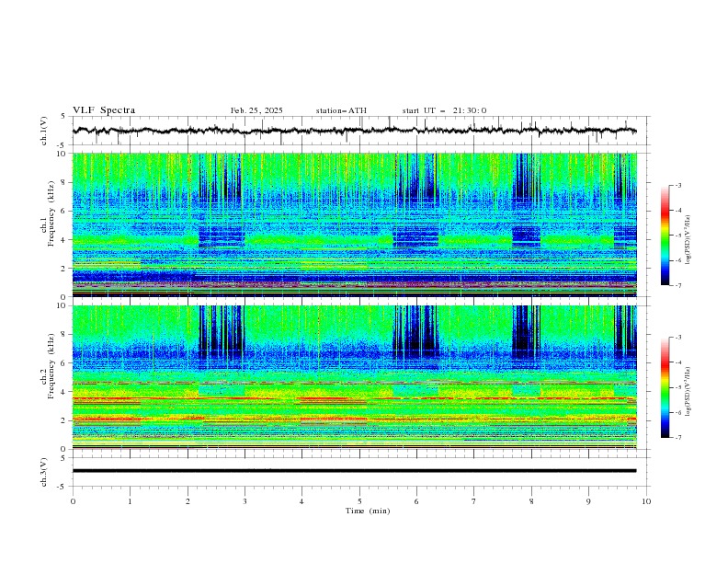Select the date text "Feb. 25, 2025"
Image resolution: width=728 pixels, height=563 pixels.
(256, 110)
